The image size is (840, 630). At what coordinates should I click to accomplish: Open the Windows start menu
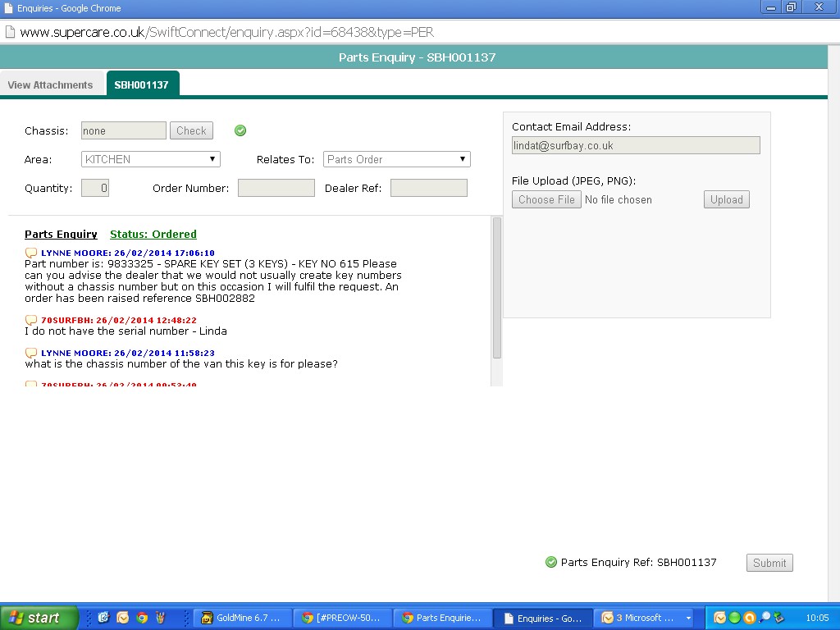click(39, 618)
